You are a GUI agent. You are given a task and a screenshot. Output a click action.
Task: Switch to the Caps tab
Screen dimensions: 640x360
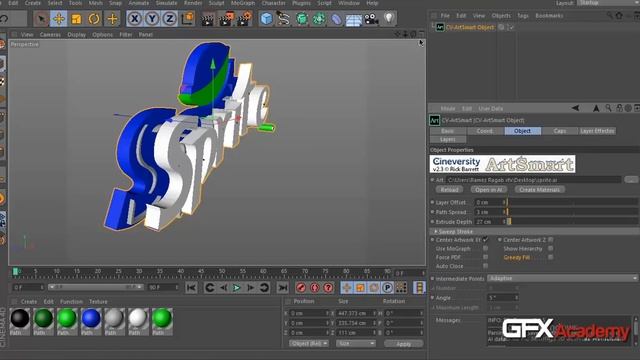(x=560, y=131)
